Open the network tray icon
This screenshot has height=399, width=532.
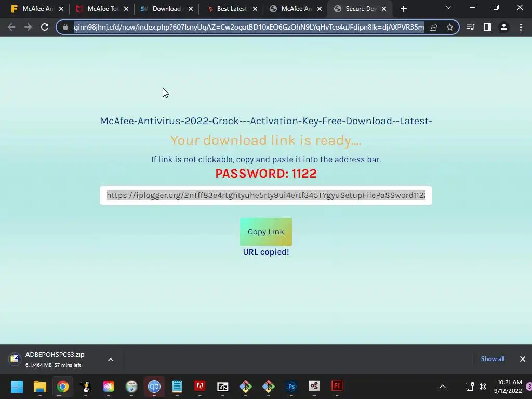[x=470, y=387]
